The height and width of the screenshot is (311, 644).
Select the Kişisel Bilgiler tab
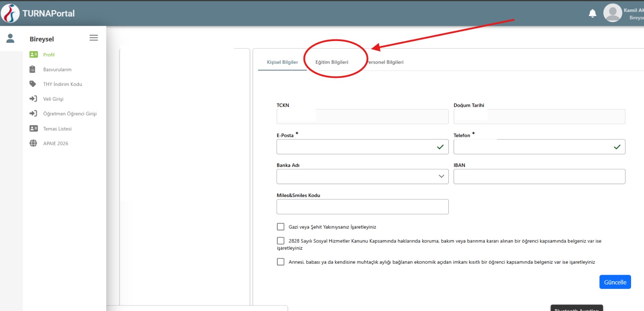click(x=282, y=62)
